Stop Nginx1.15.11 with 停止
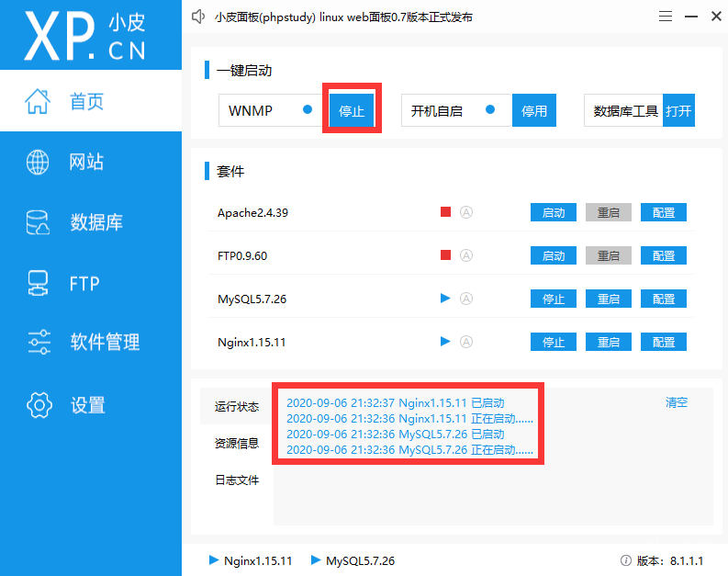This screenshot has height=576, width=728. (x=554, y=342)
